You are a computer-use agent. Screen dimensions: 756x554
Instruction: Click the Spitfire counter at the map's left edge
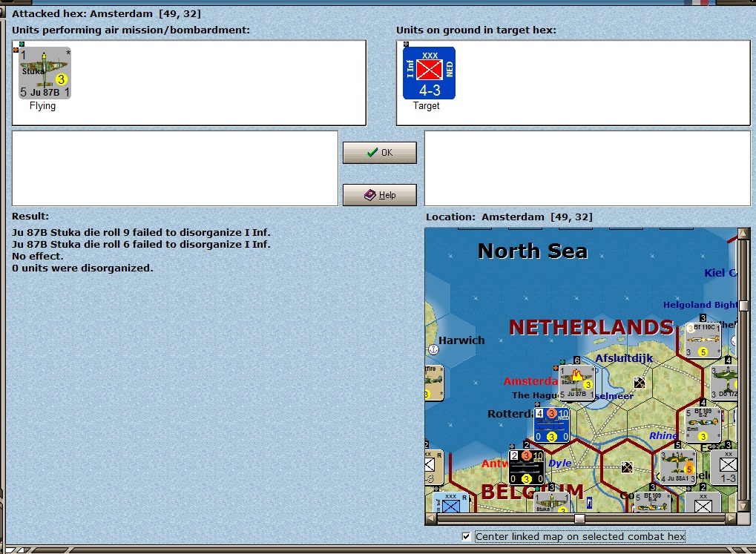pyautogui.click(x=434, y=383)
